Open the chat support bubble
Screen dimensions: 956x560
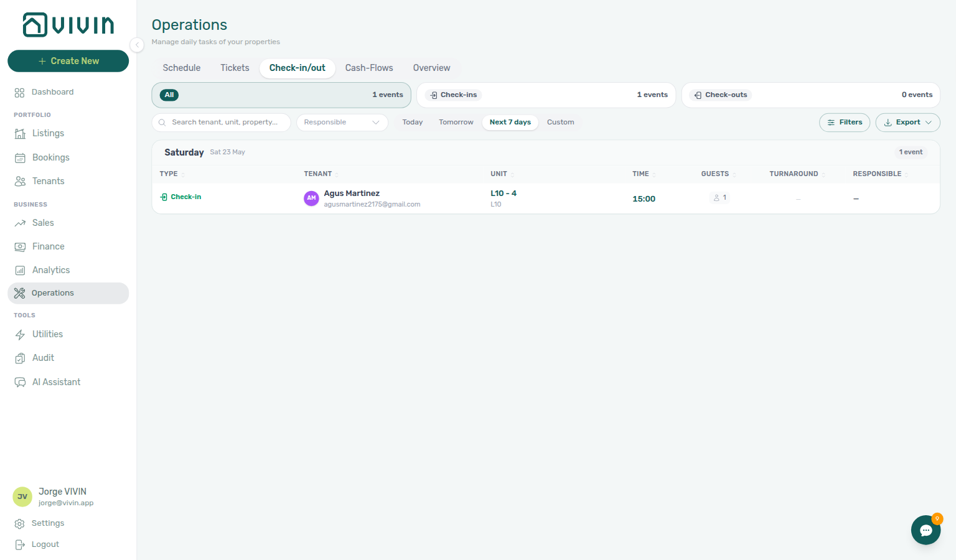(x=926, y=530)
